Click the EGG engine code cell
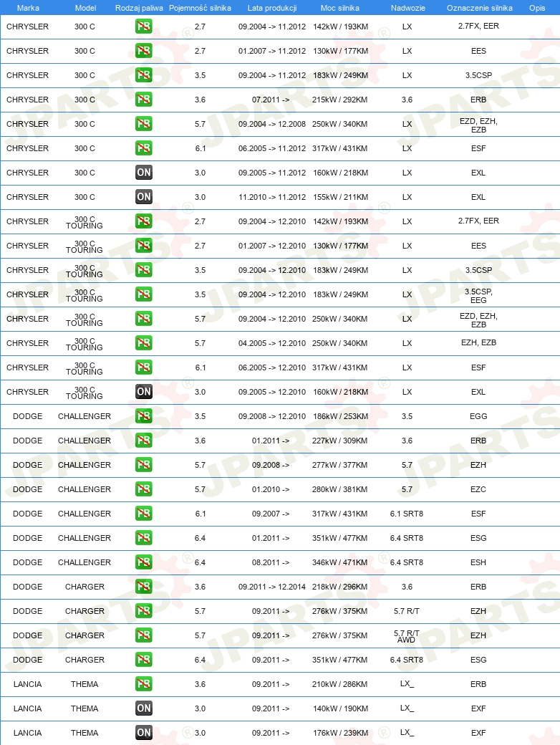The height and width of the screenshot is (745, 560). pos(478,416)
